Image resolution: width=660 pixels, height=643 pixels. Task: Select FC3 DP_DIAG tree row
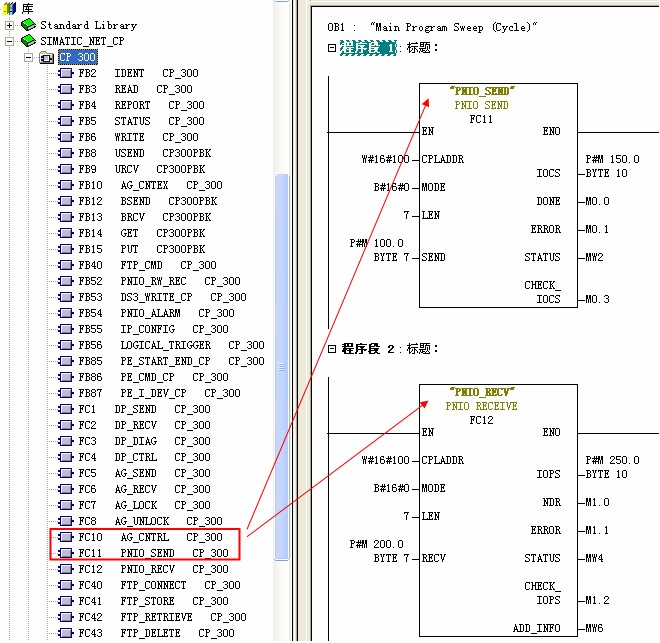coord(135,441)
